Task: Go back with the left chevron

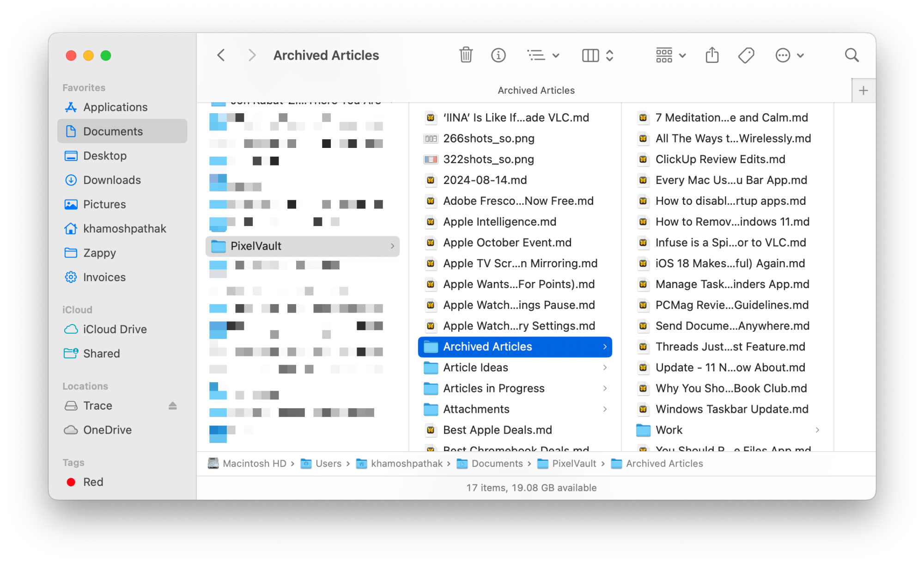Action: tap(221, 55)
